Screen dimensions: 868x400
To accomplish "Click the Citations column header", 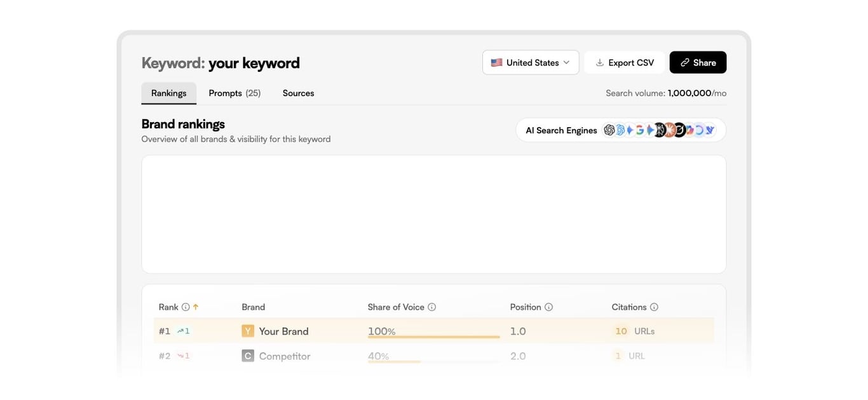I will 629,307.
